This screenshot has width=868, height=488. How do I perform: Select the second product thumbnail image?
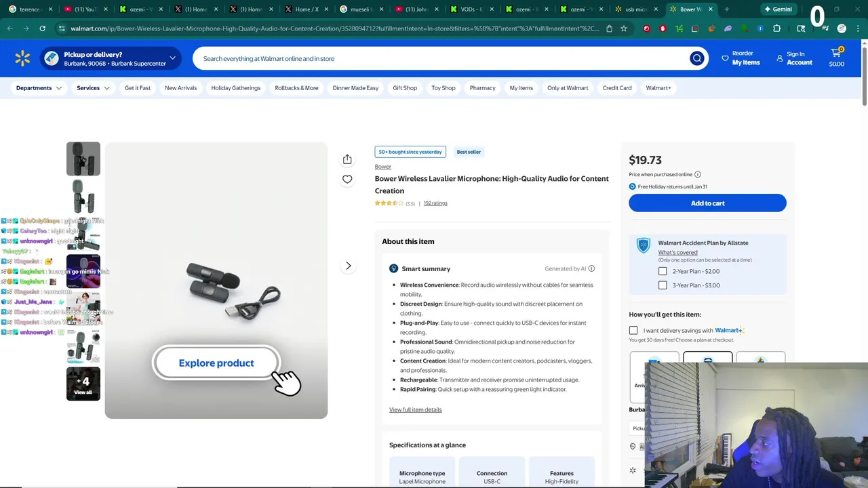(83, 197)
